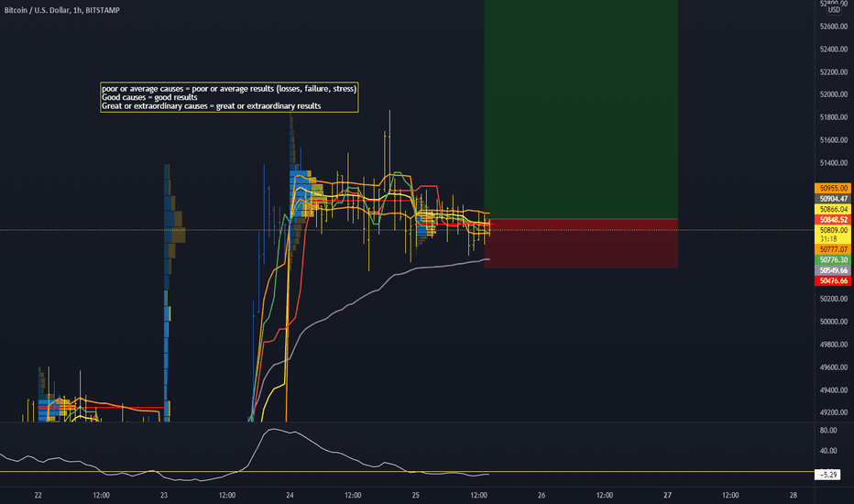Click the 80.00 oscillator scale label

click(827, 431)
